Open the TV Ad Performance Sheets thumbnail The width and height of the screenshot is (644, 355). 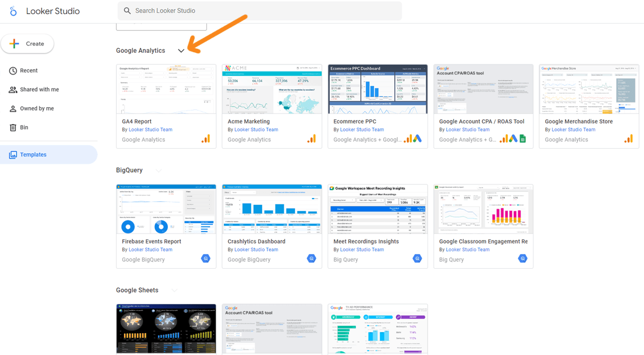pos(378,329)
